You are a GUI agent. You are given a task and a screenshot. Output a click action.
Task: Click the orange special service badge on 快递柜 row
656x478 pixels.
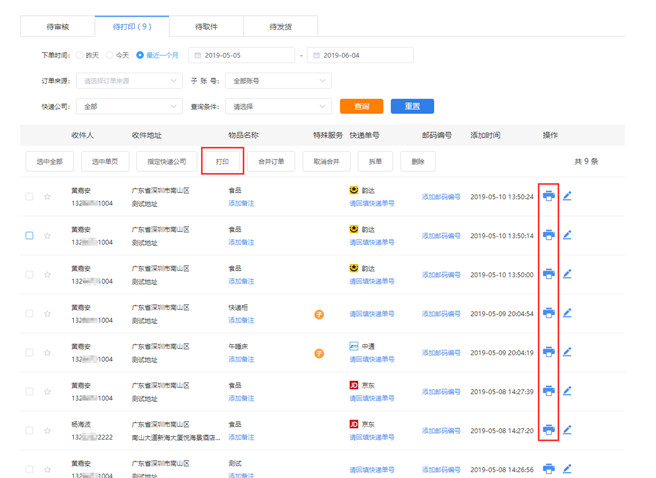(319, 314)
